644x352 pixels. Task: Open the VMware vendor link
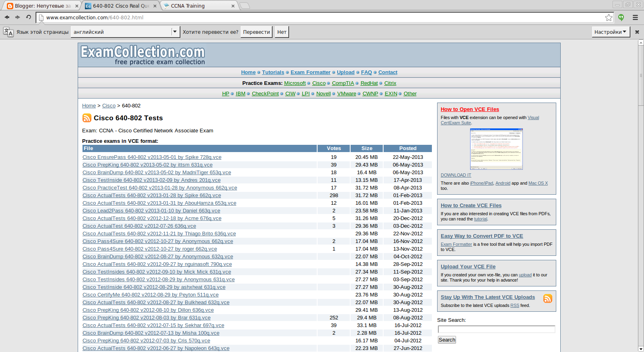coord(347,94)
